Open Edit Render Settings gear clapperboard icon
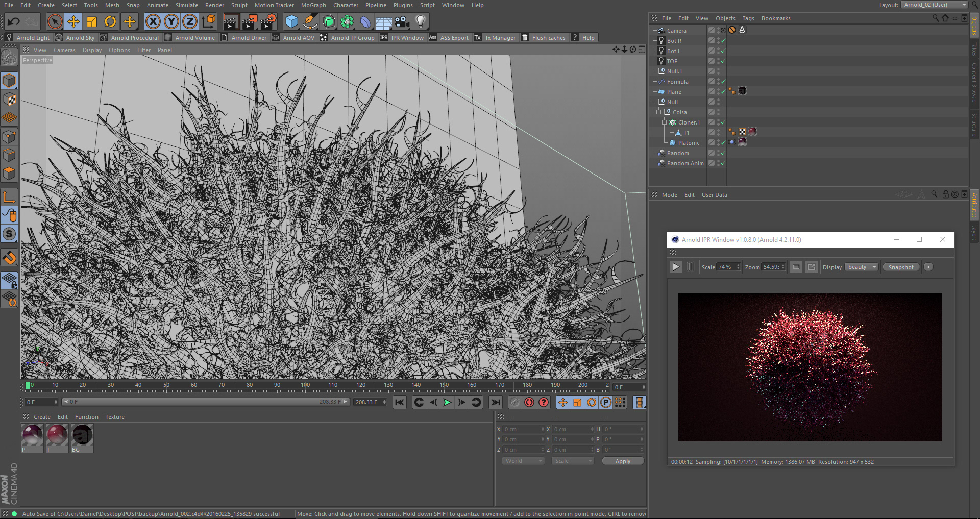This screenshot has width=980, height=519. coord(268,21)
